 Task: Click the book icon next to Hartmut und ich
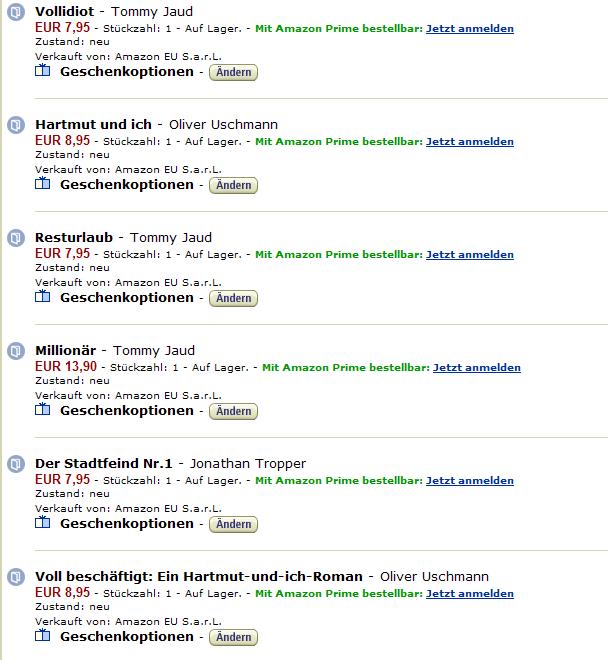(x=16, y=125)
